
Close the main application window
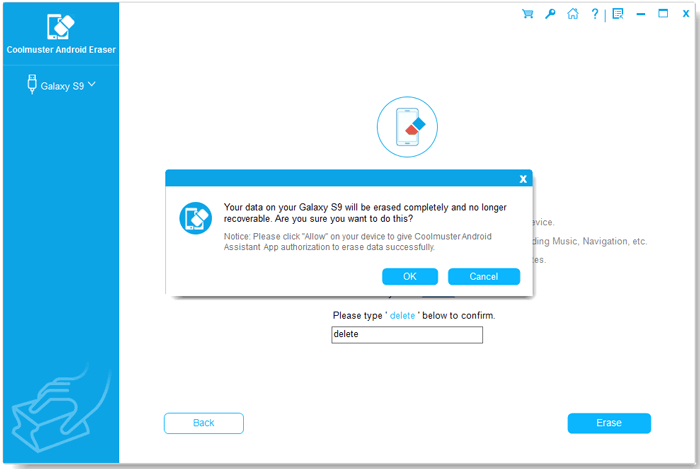tap(686, 14)
